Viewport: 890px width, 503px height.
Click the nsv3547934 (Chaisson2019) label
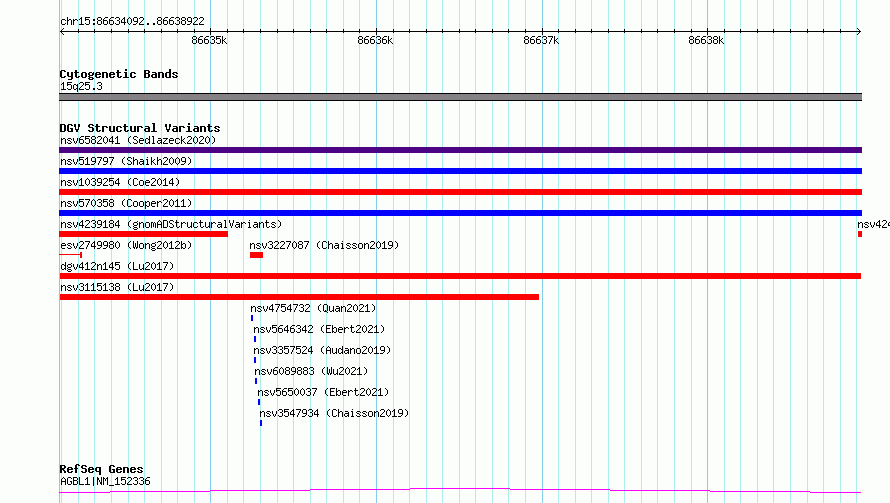click(334, 413)
